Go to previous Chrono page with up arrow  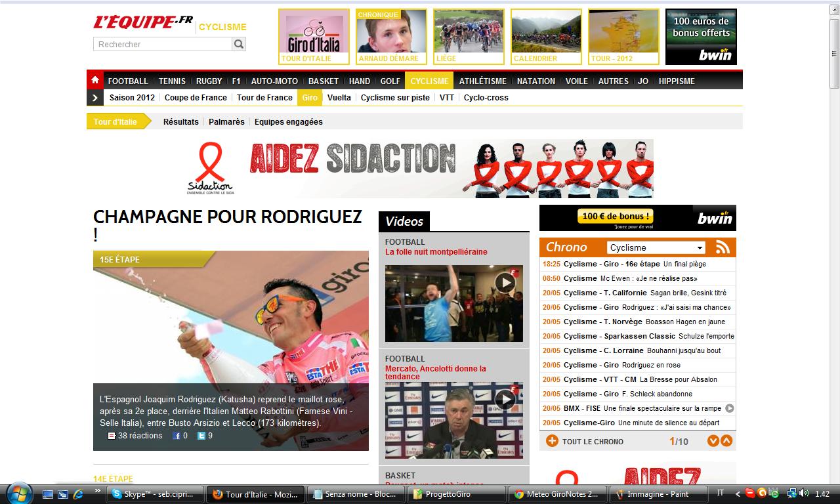(726, 441)
